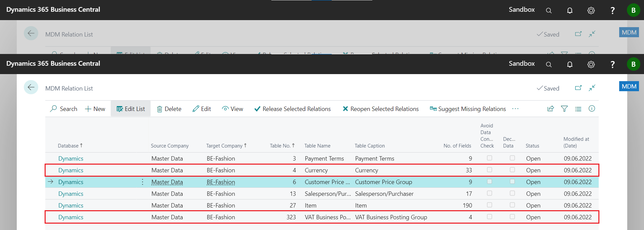Click settings gear in background header bar
Screen dimensions: 644x230
point(591,10)
